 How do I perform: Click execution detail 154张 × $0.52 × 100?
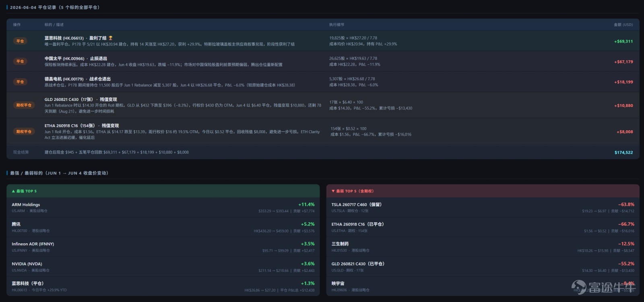coord(348,129)
